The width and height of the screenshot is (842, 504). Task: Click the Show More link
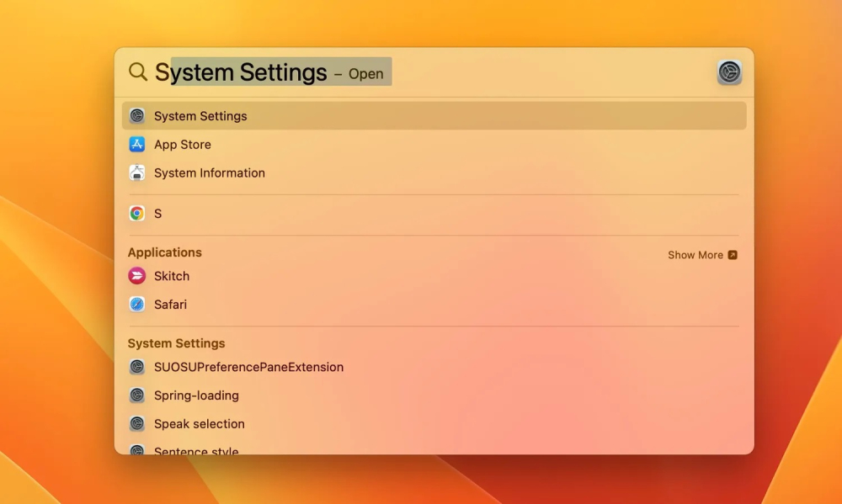click(x=695, y=255)
